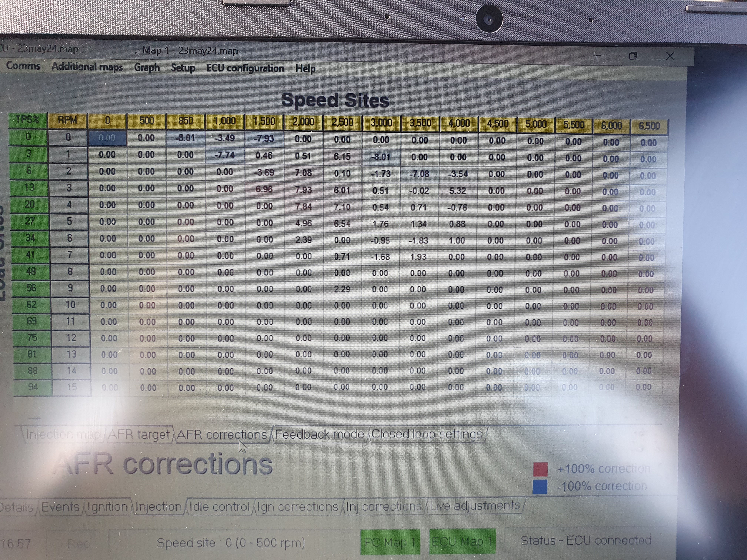Viewport: 747px width, 560px height.
Task: Click the PC Map 1 button
Action: tap(390, 542)
